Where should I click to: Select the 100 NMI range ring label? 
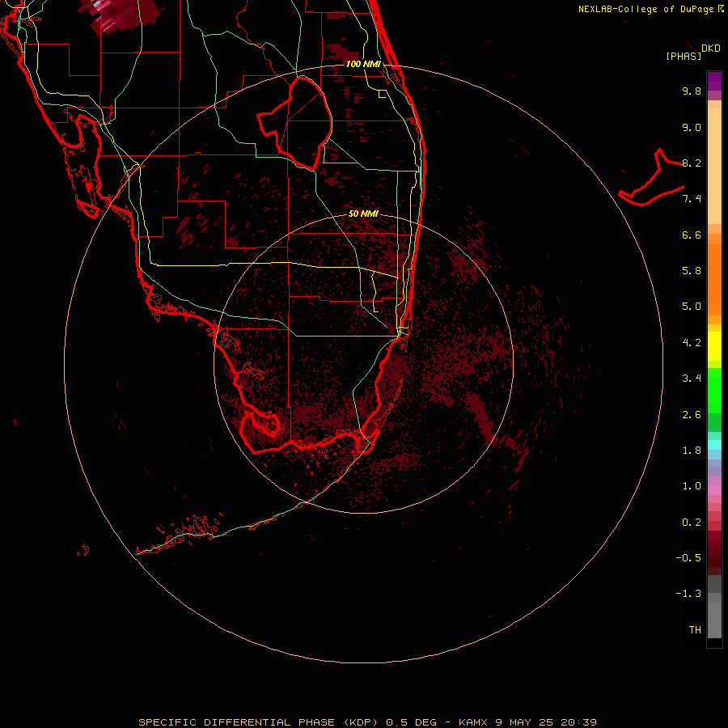[363, 64]
